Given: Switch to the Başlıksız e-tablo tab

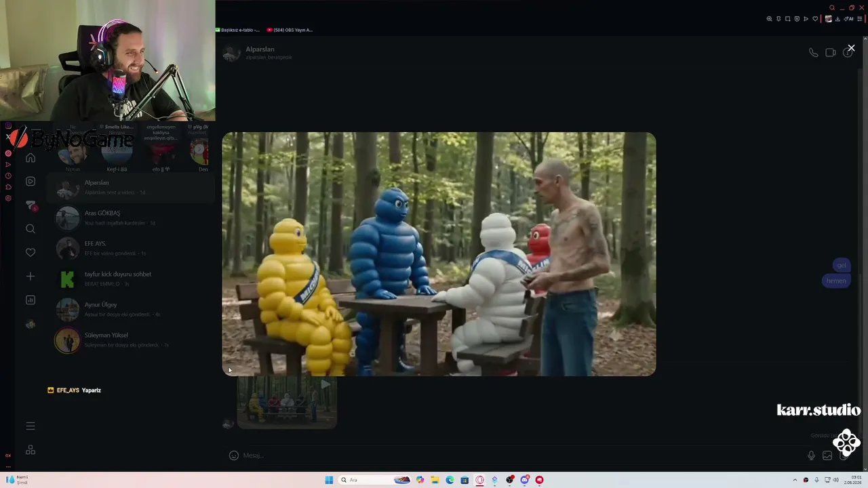Looking at the screenshot, I should 238,30.
